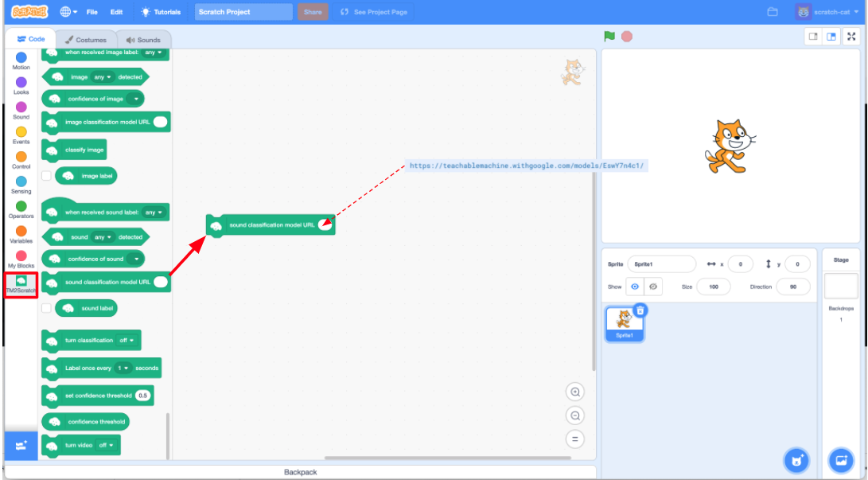The height and width of the screenshot is (480, 868).
Task: Enable the image label checkbox
Action: click(x=46, y=175)
